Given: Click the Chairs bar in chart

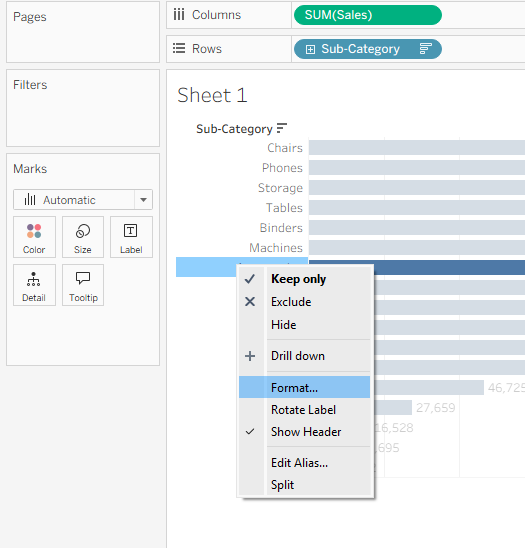Looking at the screenshot, I should click(417, 147).
